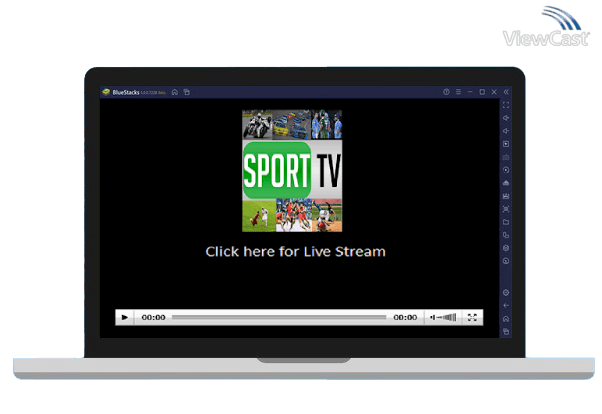Click the cube-shaped sidebar icon
The width and height of the screenshot is (602, 414).
(506, 248)
